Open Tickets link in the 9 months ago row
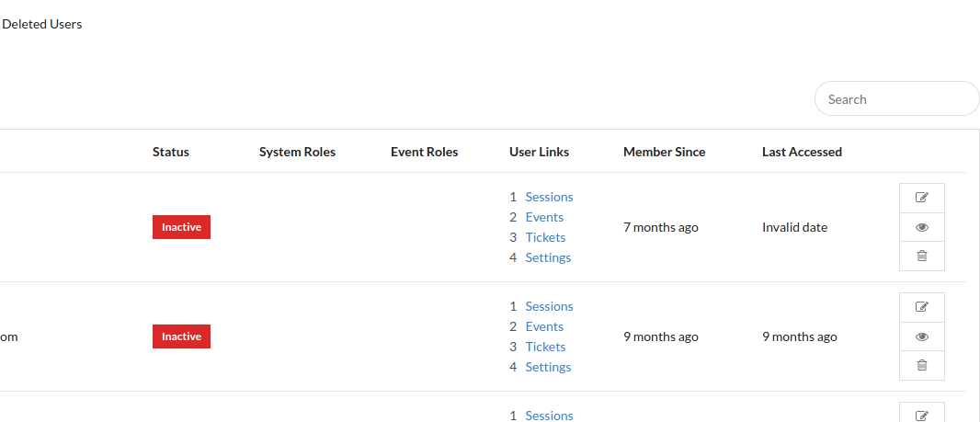The image size is (980, 422). [545, 347]
